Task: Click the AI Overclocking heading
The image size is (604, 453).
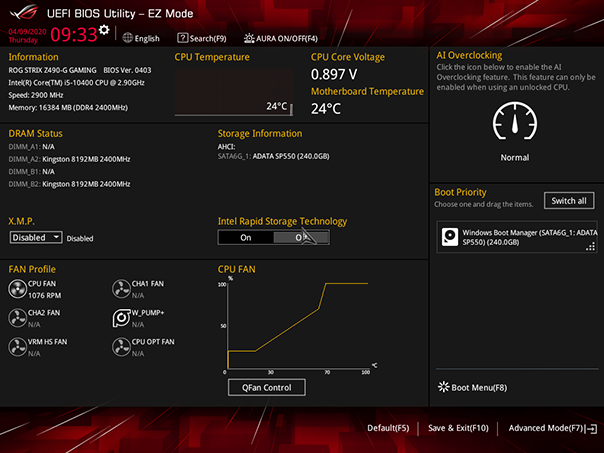Action: (469, 55)
